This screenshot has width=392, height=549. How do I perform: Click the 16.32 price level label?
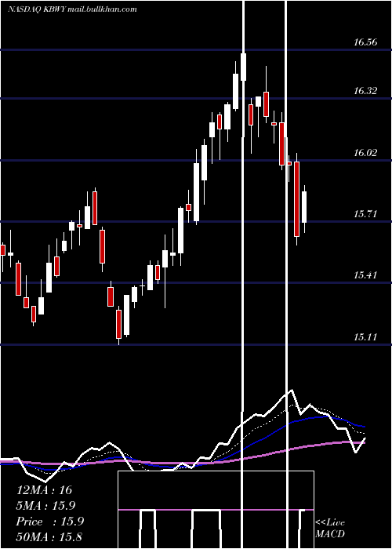pyautogui.click(x=365, y=91)
